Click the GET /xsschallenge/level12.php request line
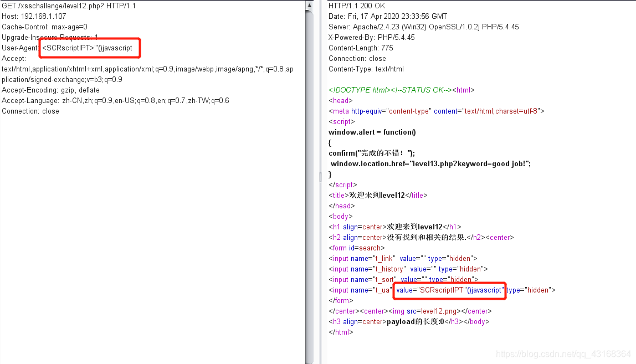Image resolution: width=636 pixels, height=364 pixels. coord(69,6)
